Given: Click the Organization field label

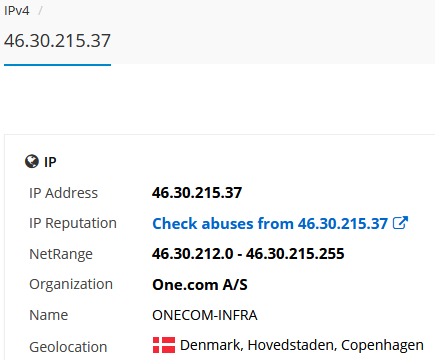Looking at the screenshot, I should pyautogui.click(x=71, y=284).
